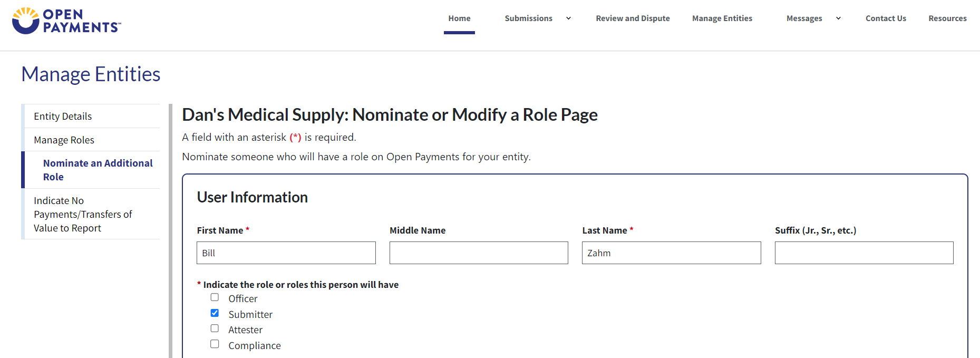The width and height of the screenshot is (980, 358).
Task: Expand the Submissions dropdown chevron
Action: pos(568,18)
